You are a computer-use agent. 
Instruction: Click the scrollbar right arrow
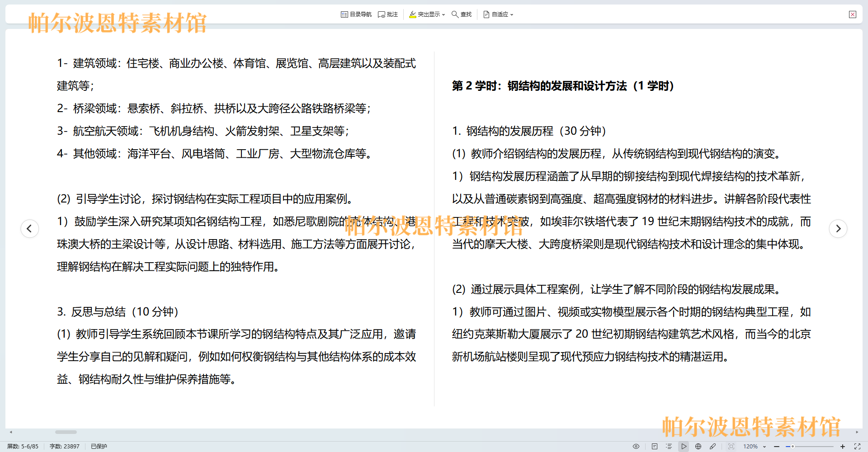[x=857, y=432]
